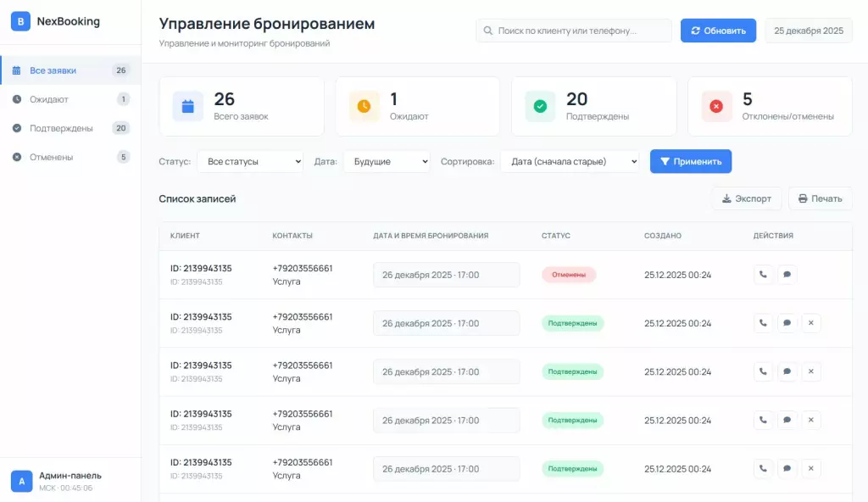The height and width of the screenshot is (502, 868).
Task: Print the list via Печать button
Action: tap(821, 198)
